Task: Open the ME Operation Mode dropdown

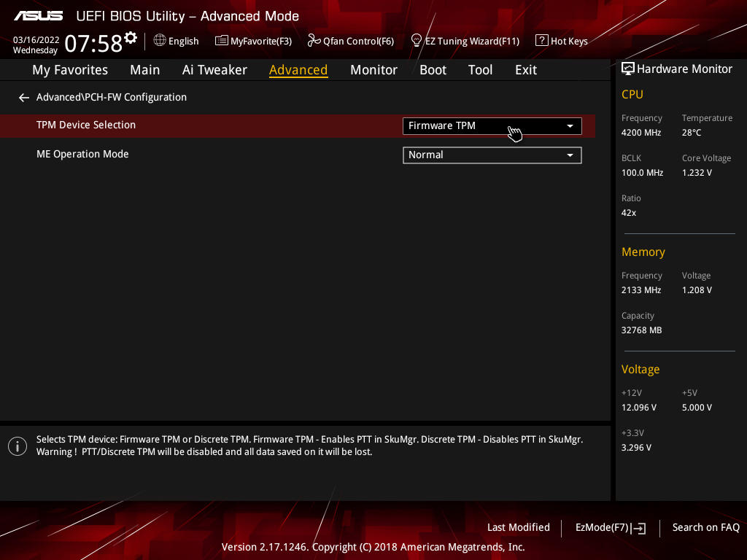Action: (x=492, y=155)
